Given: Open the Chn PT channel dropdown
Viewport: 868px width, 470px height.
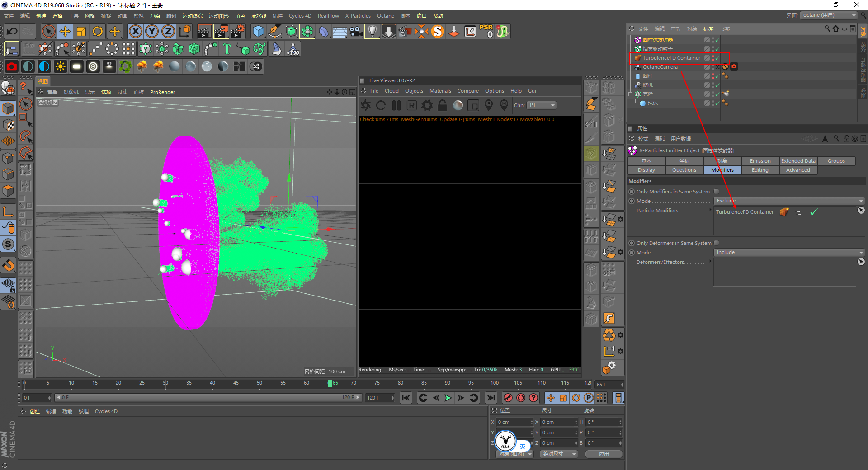Looking at the screenshot, I should (x=542, y=105).
